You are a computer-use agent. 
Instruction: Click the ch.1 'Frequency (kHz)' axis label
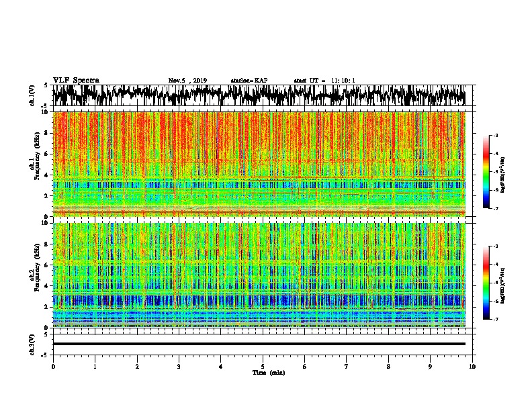click(x=37, y=155)
